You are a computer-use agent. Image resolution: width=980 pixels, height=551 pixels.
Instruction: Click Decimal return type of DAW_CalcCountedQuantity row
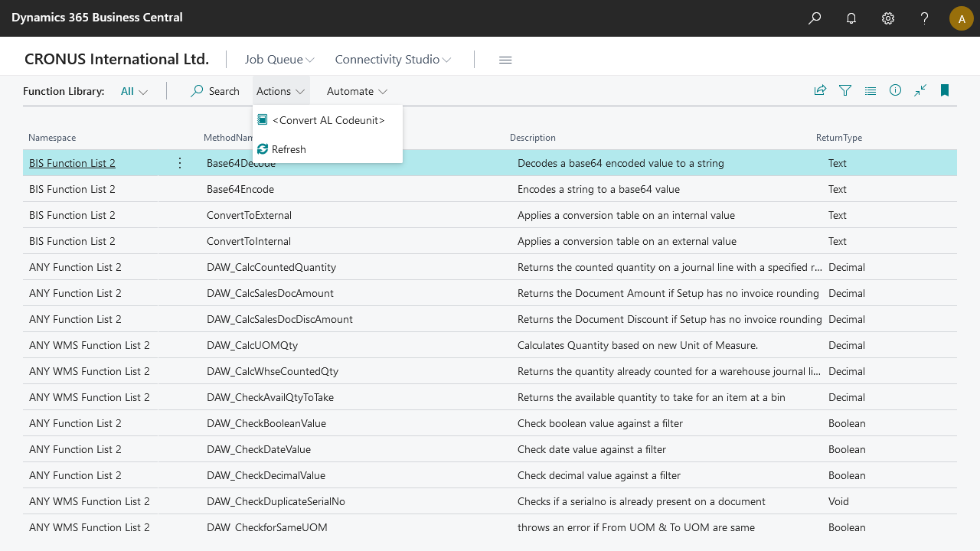click(847, 267)
